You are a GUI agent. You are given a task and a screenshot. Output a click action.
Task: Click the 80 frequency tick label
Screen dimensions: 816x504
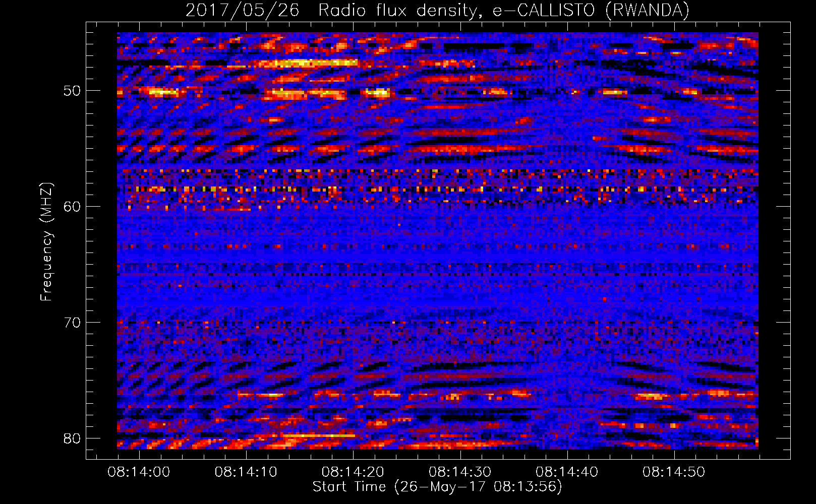72,438
